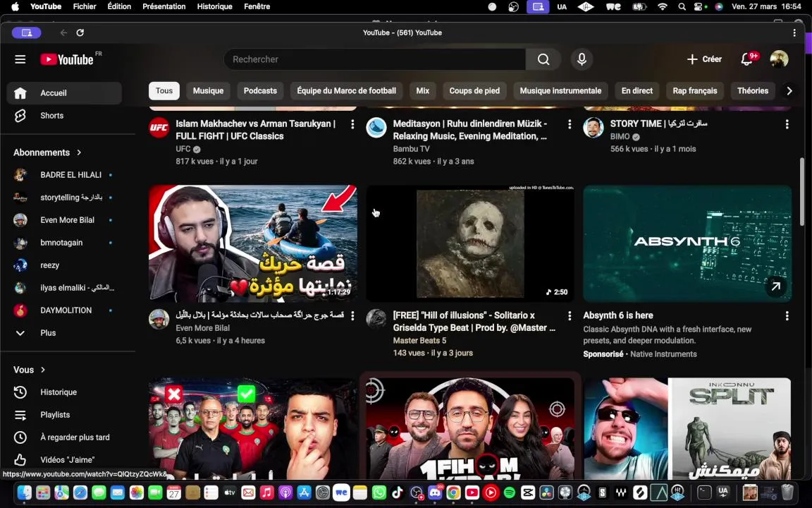Open Master Beats 5 channel avatar
Viewport: 812px width, 508px height.
tap(376, 320)
